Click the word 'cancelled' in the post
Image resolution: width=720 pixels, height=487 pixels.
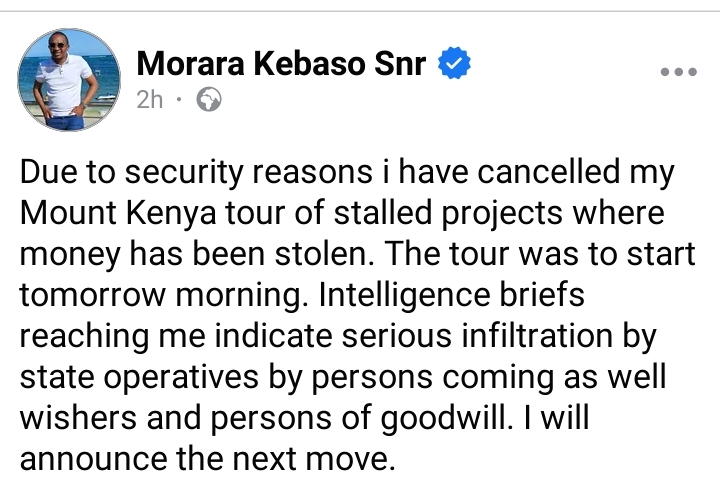pyautogui.click(x=549, y=171)
